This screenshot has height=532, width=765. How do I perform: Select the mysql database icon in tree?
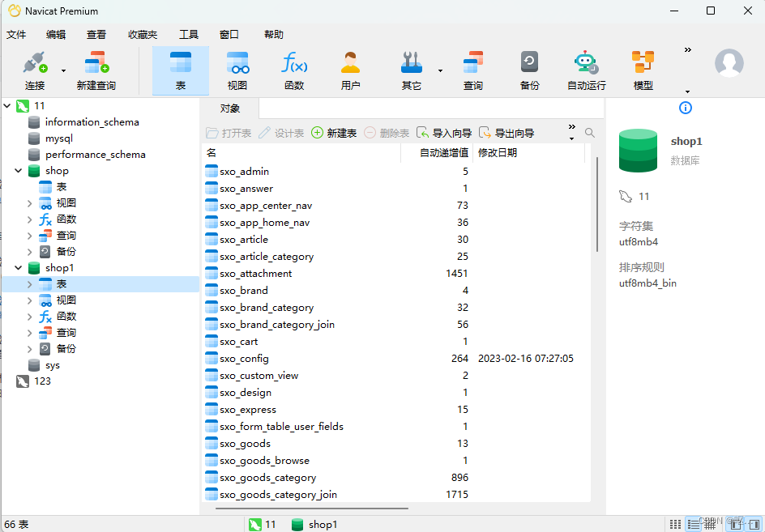[34, 138]
